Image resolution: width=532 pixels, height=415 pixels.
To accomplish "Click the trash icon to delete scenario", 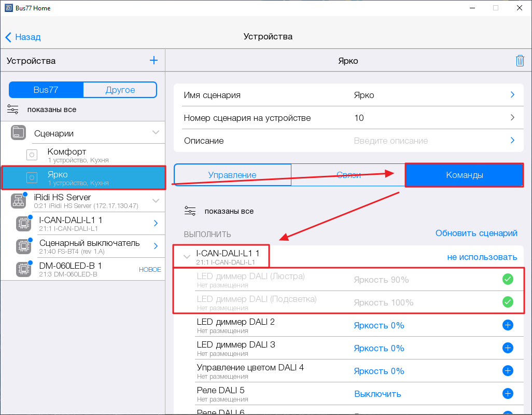I will pyautogui.click(x=520, y=61).
